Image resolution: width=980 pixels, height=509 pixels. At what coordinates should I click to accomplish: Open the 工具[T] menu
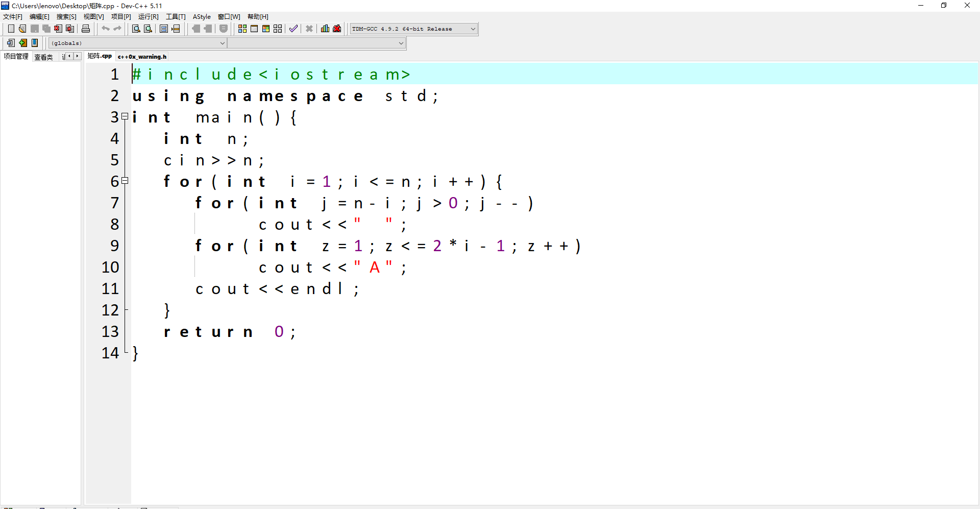coord(176,17)
